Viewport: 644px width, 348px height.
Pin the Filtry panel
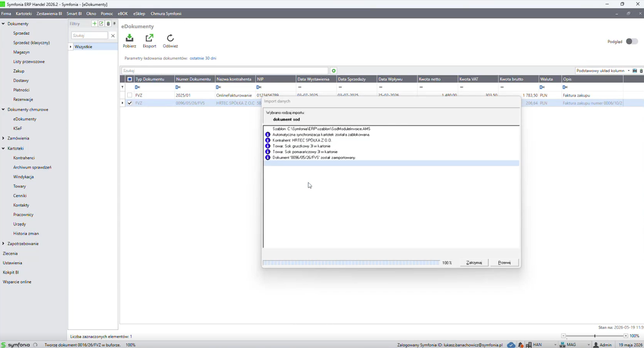pos(114,24)
